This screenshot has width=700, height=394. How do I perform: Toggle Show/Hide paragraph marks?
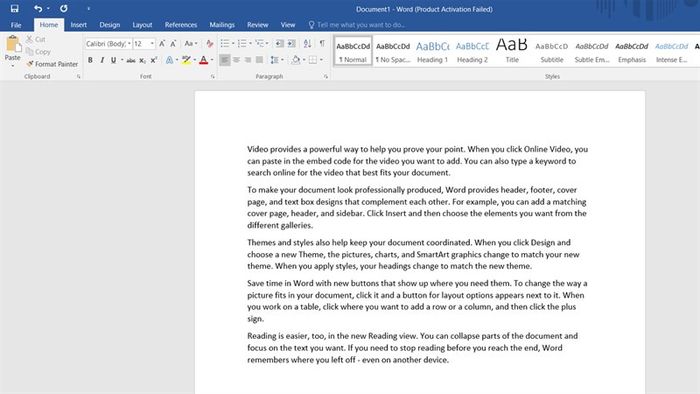pyautogui.click(x=322, y=44)
